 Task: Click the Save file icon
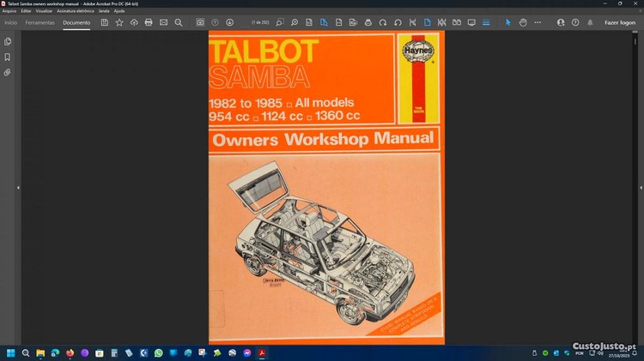coord(105,22)
